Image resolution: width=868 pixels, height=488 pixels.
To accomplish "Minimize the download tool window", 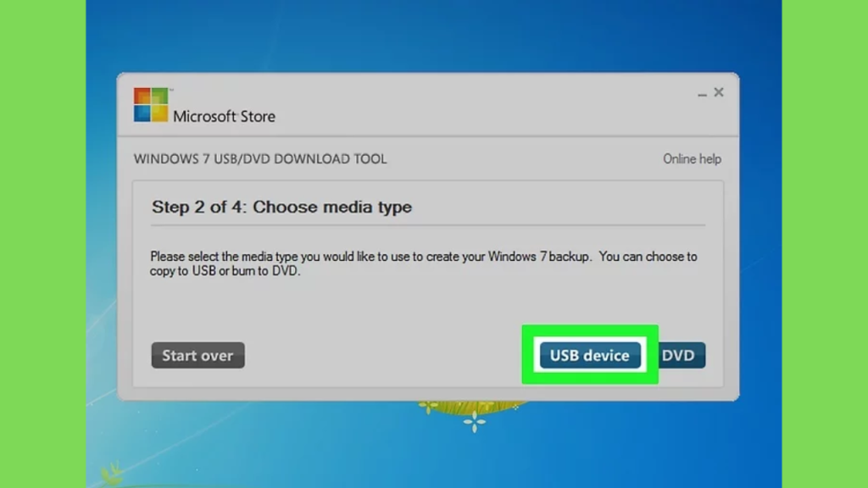I will click(702, 93).
